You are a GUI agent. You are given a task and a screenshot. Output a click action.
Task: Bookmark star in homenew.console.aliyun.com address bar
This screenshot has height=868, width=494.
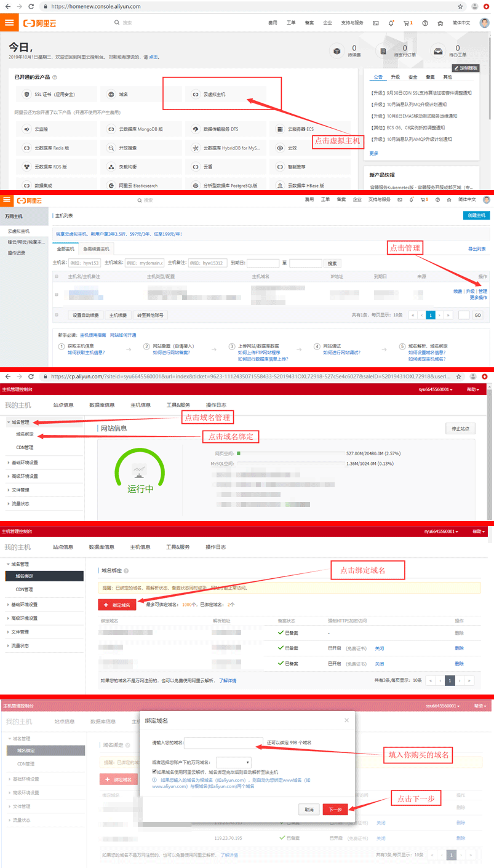coord(460,6)
